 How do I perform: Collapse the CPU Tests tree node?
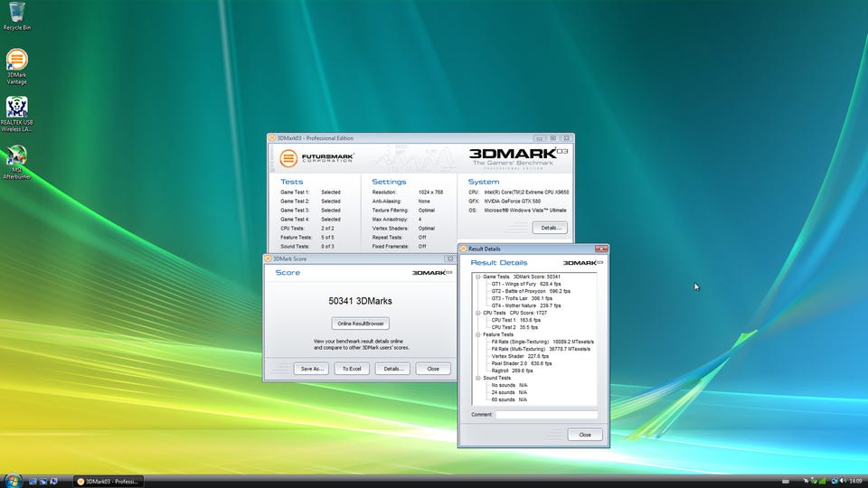pos(477,313)
